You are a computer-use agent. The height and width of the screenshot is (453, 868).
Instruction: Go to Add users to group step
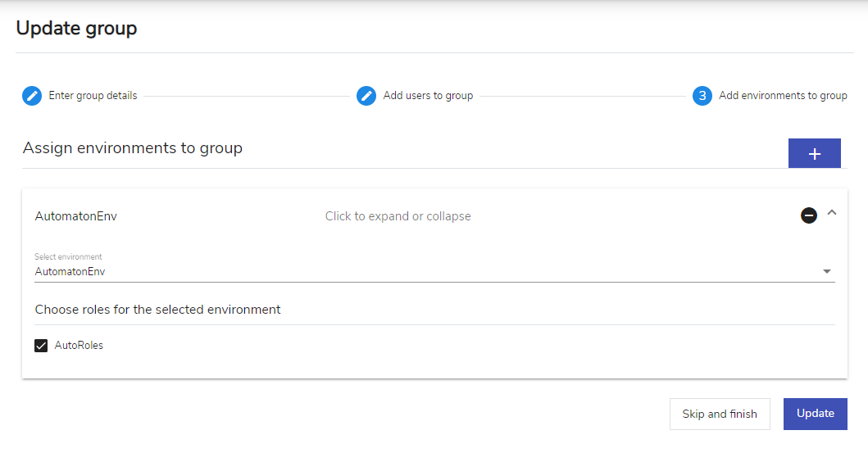428,96
